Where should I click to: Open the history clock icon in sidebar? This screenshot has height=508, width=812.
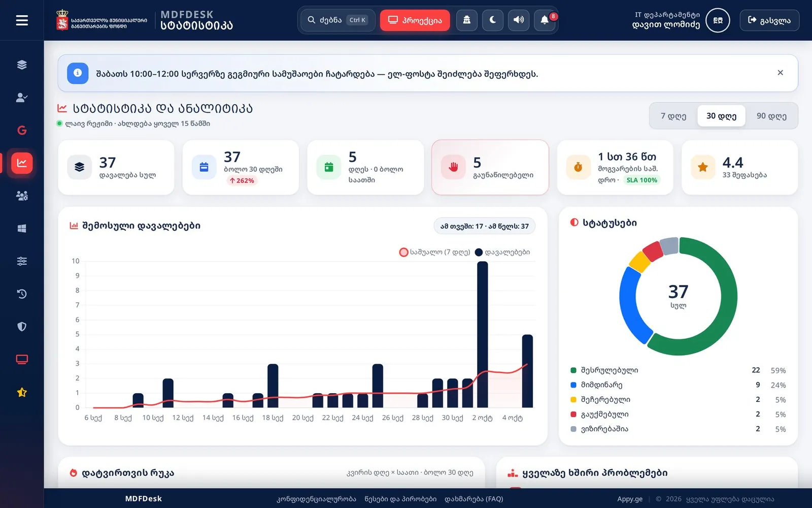tap(22, 294)
